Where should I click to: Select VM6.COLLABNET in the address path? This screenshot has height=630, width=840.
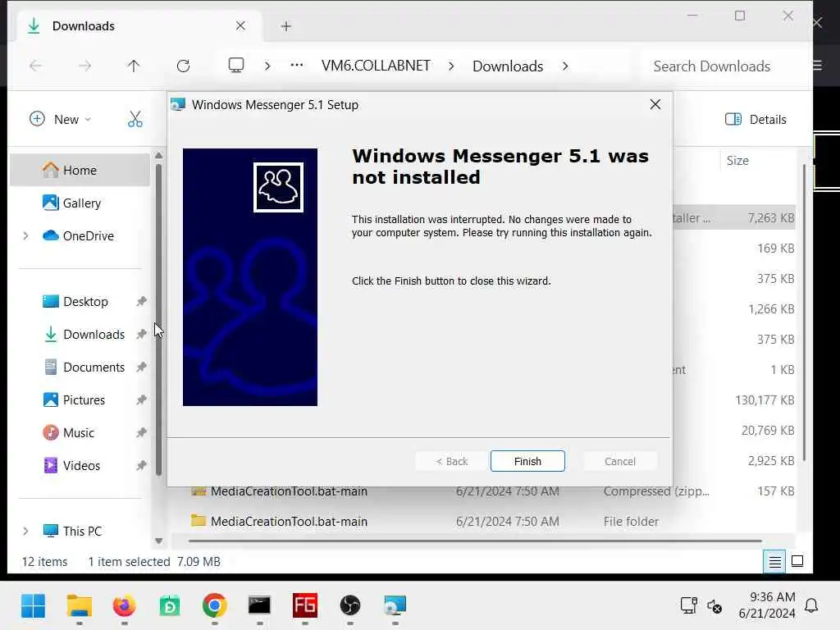click(376, 66)
